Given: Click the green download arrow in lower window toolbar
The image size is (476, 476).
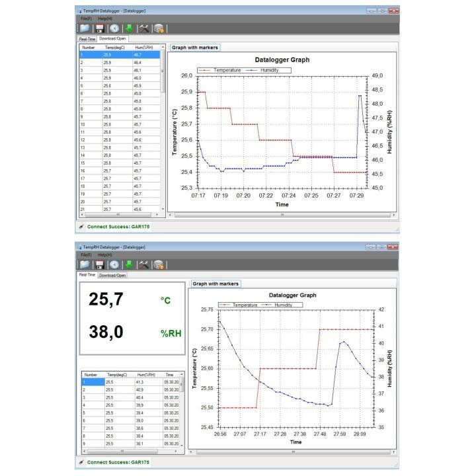Looking at the screenshot, I should tap(129, 264).
